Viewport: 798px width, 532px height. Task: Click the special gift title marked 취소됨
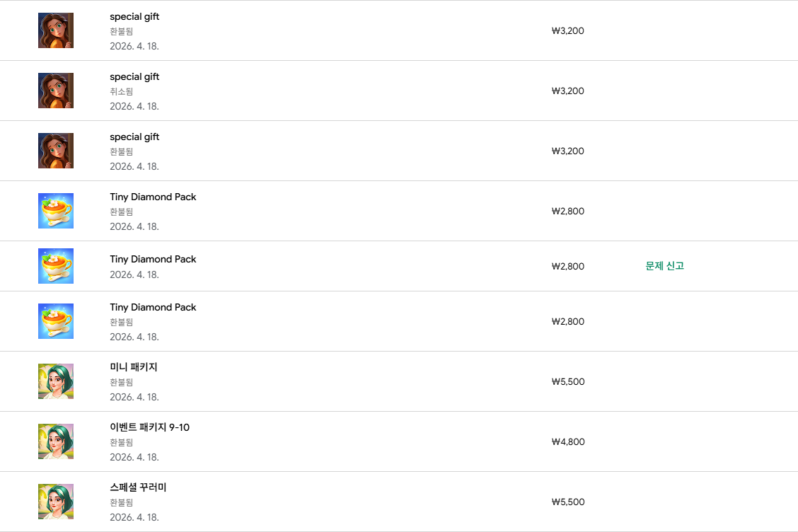click(x=135, y=77)
